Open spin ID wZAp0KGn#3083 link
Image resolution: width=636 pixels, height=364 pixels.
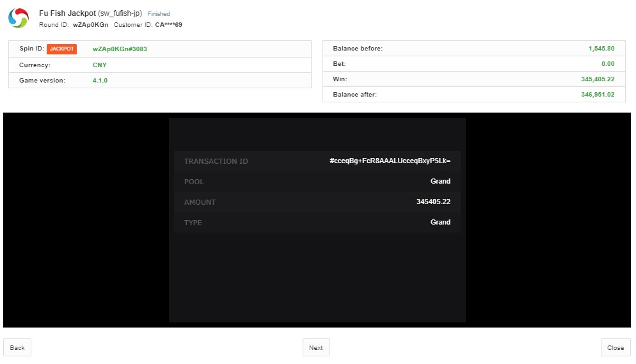[120, 49]
